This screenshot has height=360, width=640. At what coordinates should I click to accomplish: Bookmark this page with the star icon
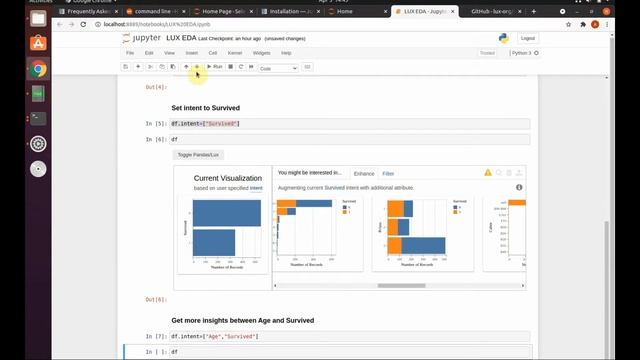coord(568,24)
